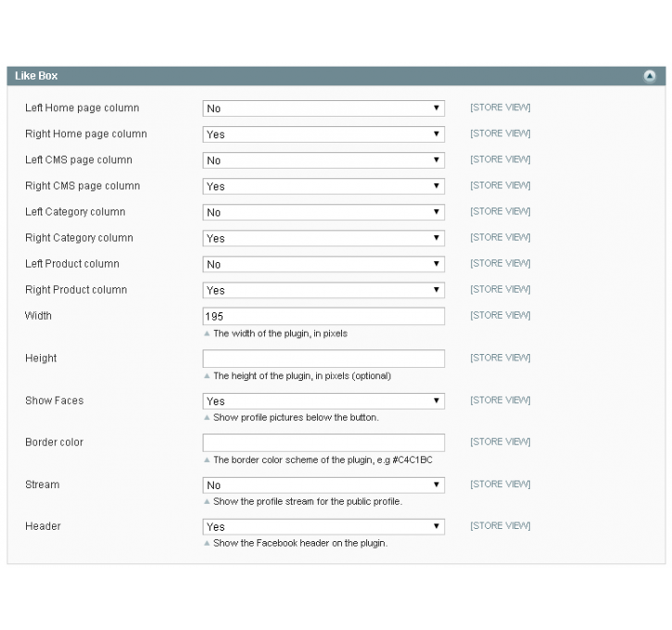The height and width of the screenshot is (630, 672).
Task: Click the 'Border color' field label
Action: click(x=55, y=442)
